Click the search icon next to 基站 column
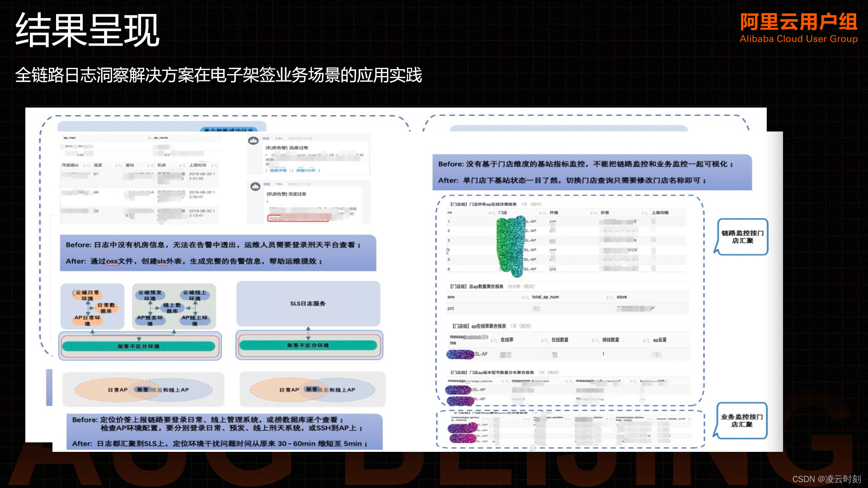This screenshot has width=868, height=488. tap(152, 166)
